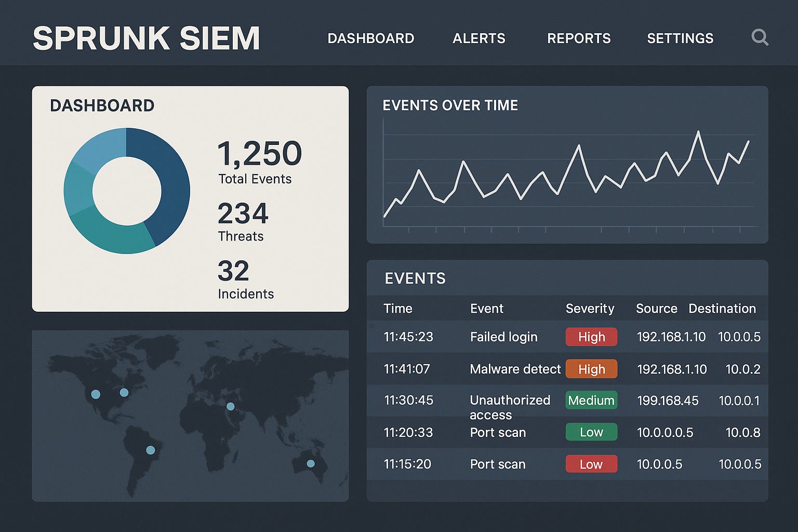Click the Events Over Time line chart

(x=568, y=174)
